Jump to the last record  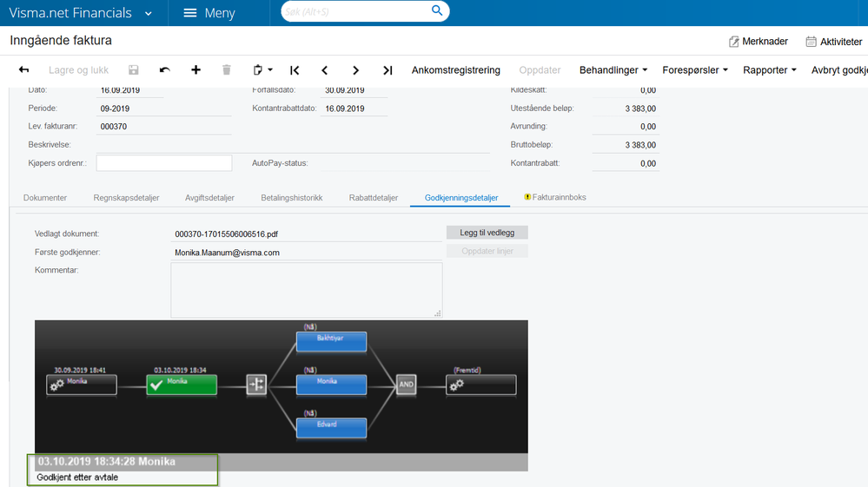[388, 70]
